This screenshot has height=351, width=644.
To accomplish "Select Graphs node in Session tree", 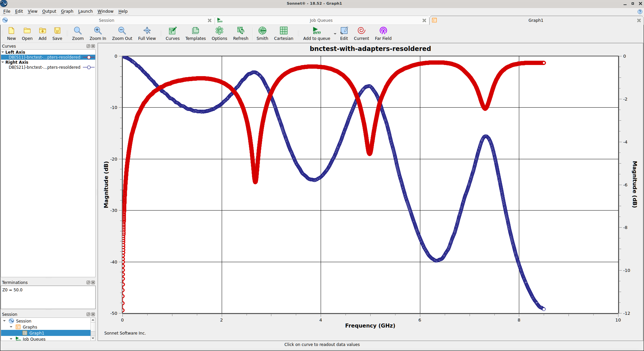I will 30,327.
